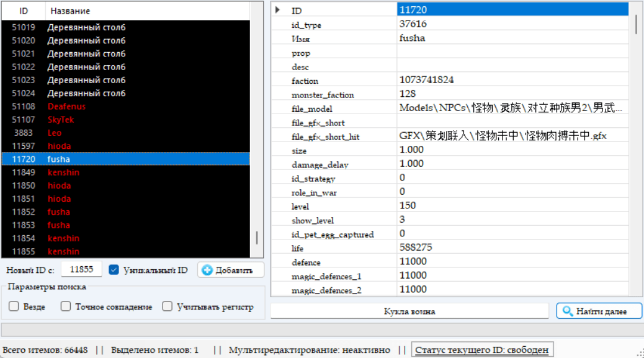Screen dimensions: 644x358
Task: Click the row selector arrow beside ID property
Action: pos(278,9)
